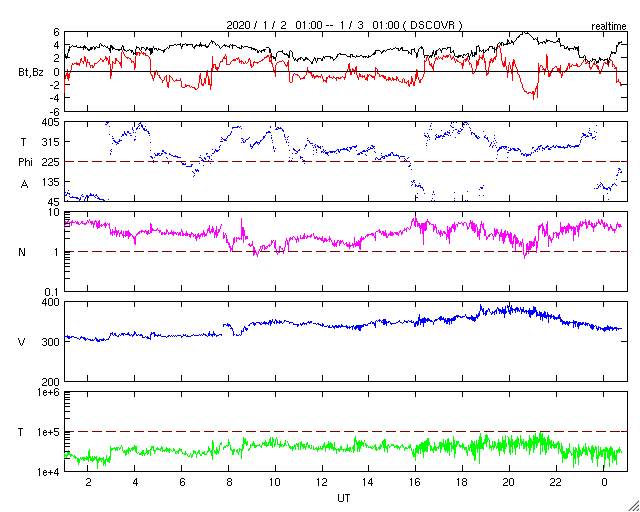The height and width of the screenshot is (512, 640).
Task: Click the "-6" tick on the Bt,Bz axis
Action: click(x=55, y=111)
